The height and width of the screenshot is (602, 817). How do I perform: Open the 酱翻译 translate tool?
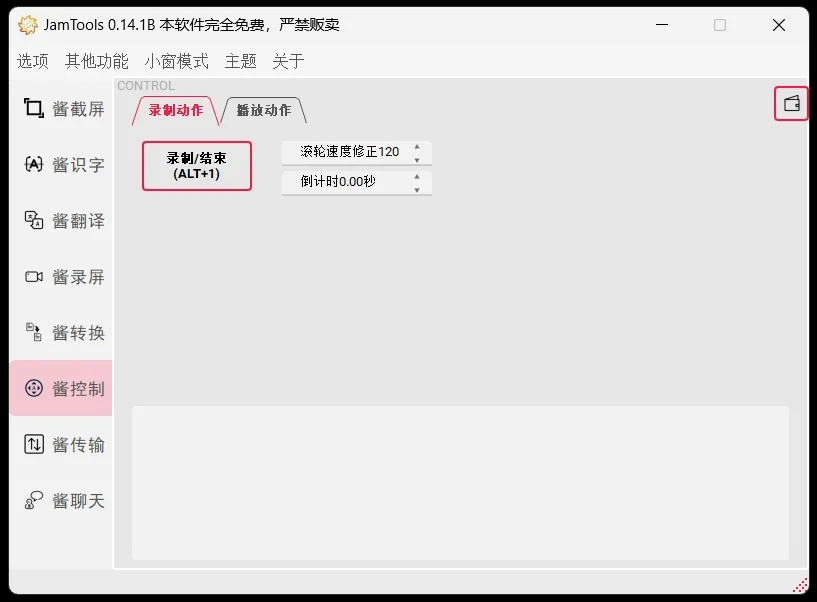click(x=61, y=220)
